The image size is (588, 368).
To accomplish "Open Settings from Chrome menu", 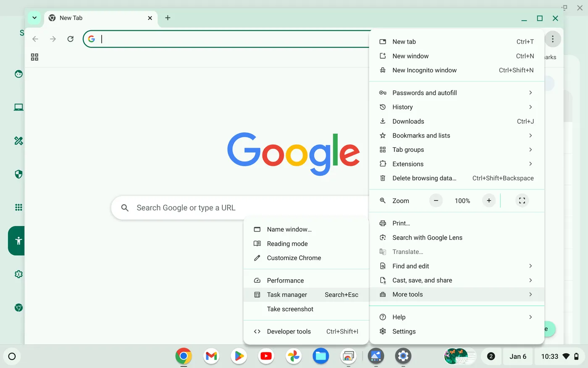I will [457, 331].
